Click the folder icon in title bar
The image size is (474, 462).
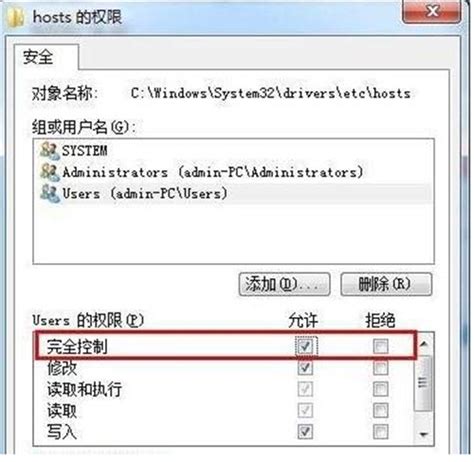[x=16, y=17]
